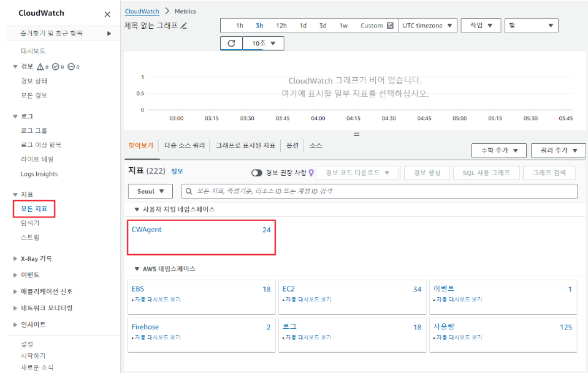Image resolution: width=588 pixels, height=373 pixels.
Task: Expand the 애플리케이션 신호 section
Action: click(15, 292)
